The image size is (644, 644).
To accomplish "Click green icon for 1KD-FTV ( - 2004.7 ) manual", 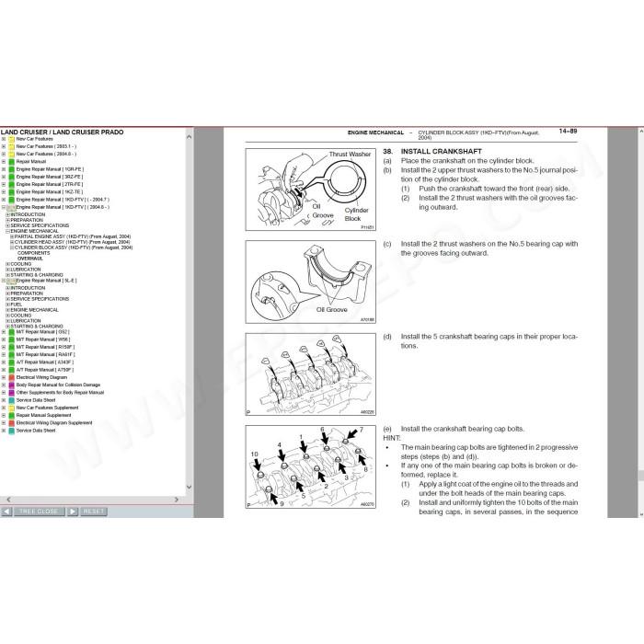I will tap(11, 200).
